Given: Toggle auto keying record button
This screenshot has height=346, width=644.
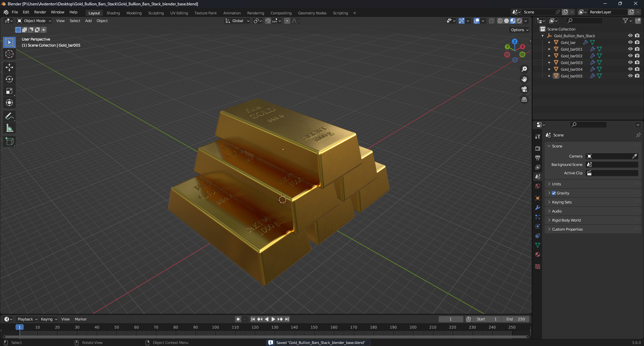Looking at the screenshot, I should [x=238, y=319].
